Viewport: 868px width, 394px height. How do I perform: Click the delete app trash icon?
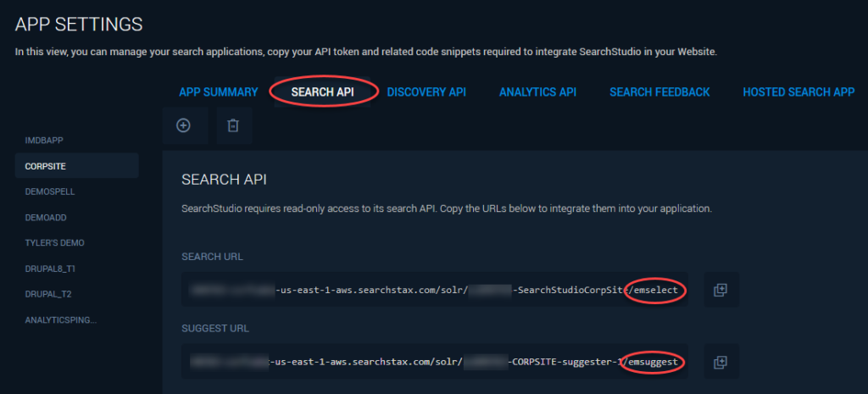[x=233, y=125]
